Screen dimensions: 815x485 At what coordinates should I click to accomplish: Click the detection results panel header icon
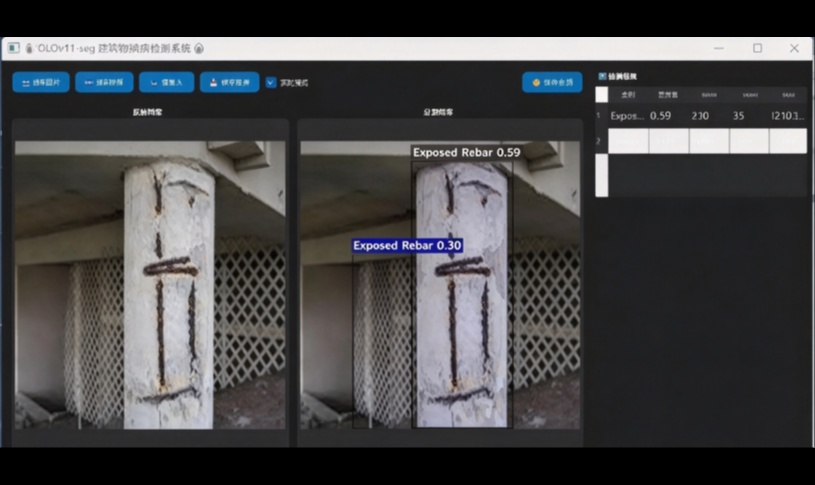coord(602,76)
